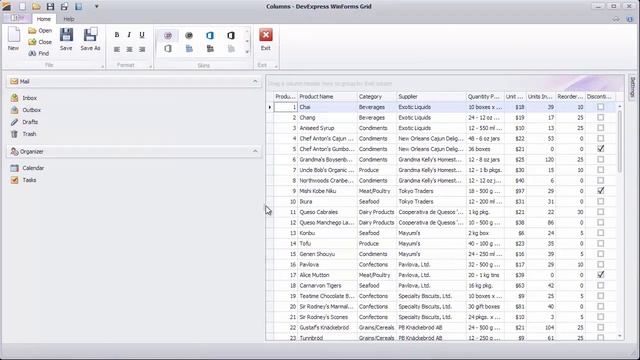Switch to the Home ribbon tab

click(44, 19)
